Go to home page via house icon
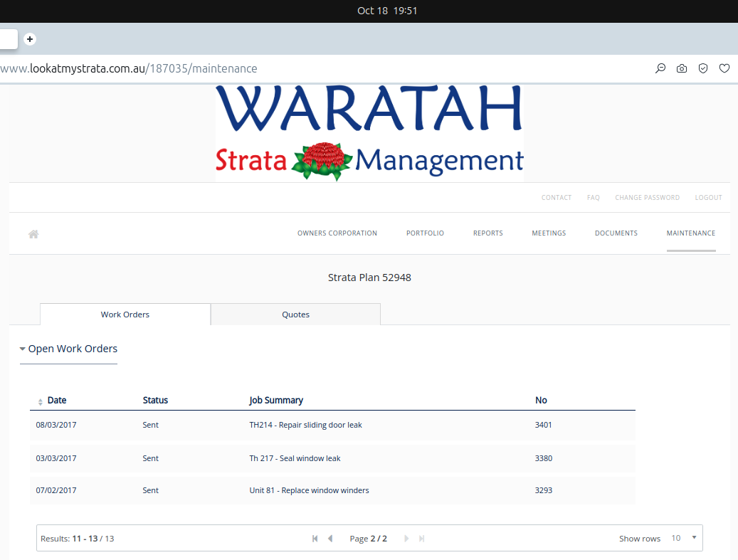This screenshot has width=738, height=560. pos(33,234)
